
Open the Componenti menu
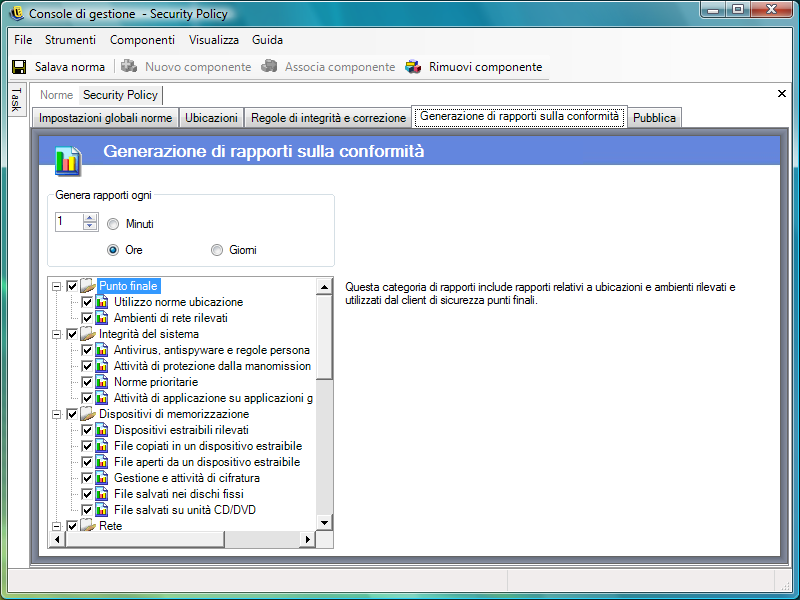pos(142,40)
